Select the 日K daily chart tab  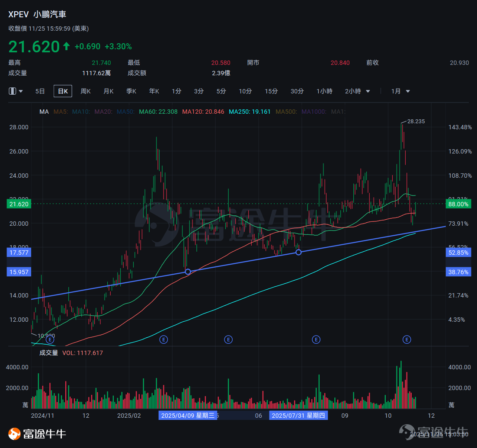[x=63, y=91]
